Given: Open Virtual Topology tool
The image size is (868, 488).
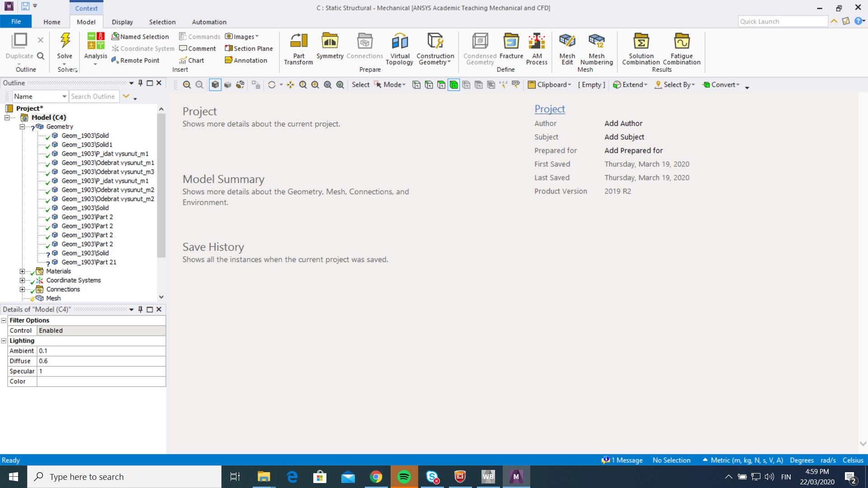Looking at the screenshot, I should pyautogui.click(x=400, y=42).
